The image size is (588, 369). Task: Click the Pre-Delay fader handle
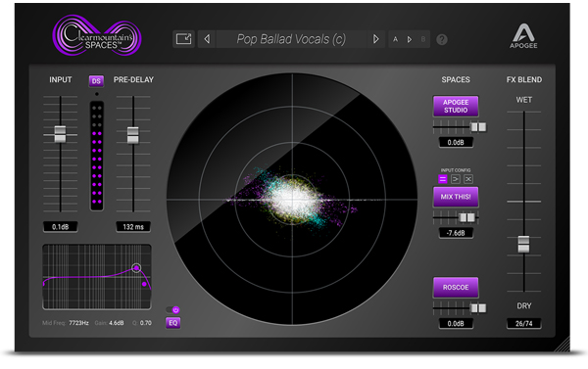coord(132,135)
